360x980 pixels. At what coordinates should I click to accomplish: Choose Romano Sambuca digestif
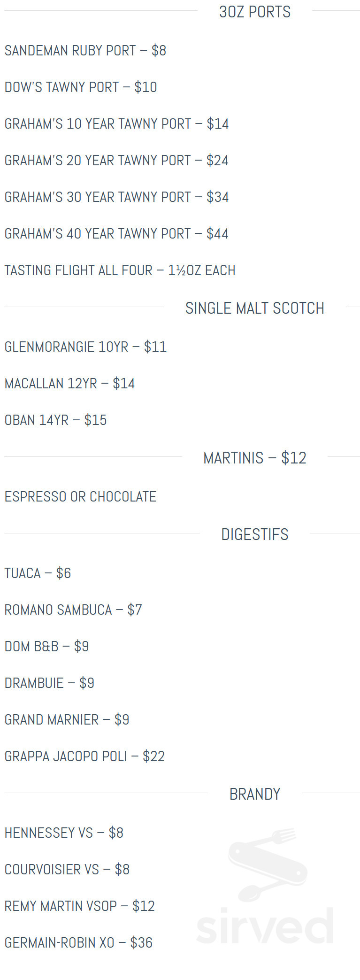click(73, 610)
